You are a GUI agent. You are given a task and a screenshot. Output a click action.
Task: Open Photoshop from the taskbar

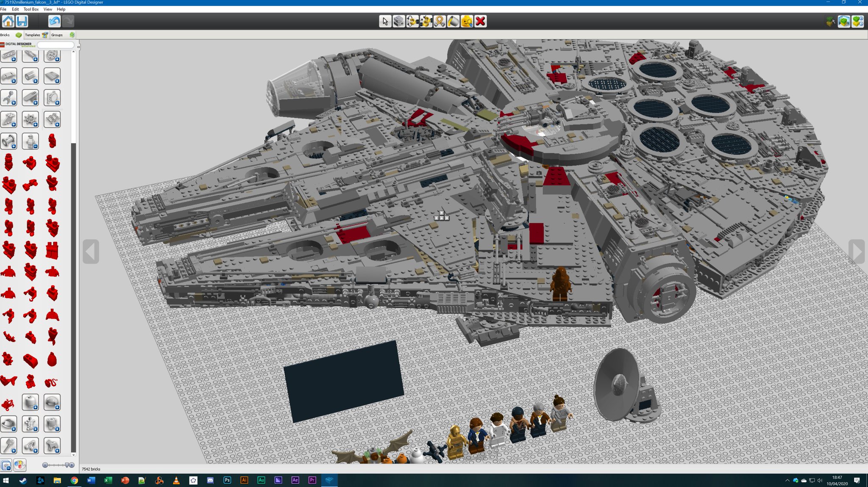[x=227, y=480]
